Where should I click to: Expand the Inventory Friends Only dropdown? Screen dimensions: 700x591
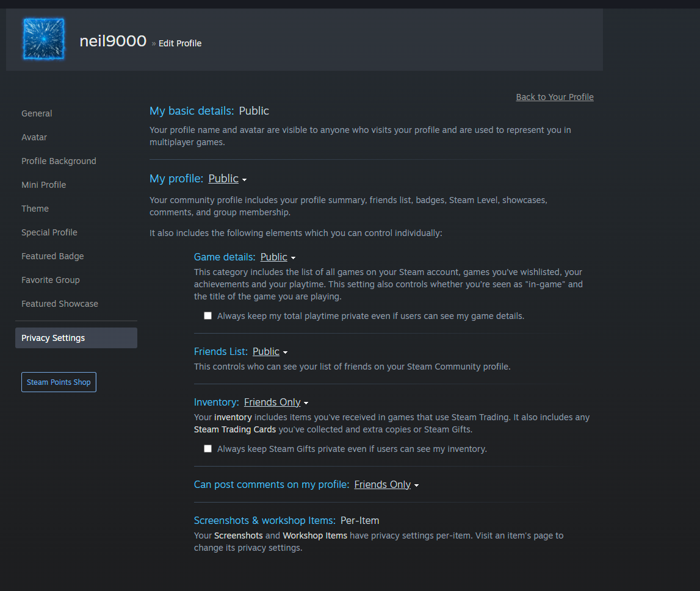276,403
